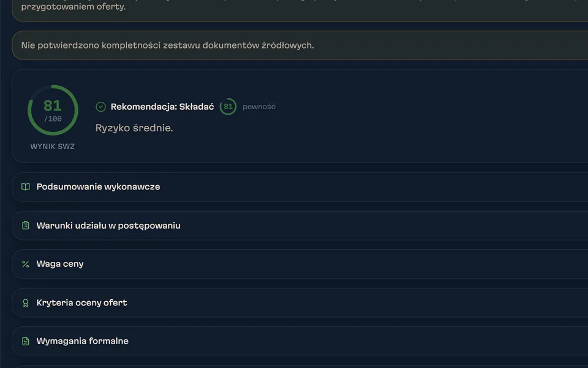Image resolution: width=588 pixels, height=368 pixels.
Task: Click the green checkmark icon next to Rekomendacja
Action: click(x=100, y=107)
